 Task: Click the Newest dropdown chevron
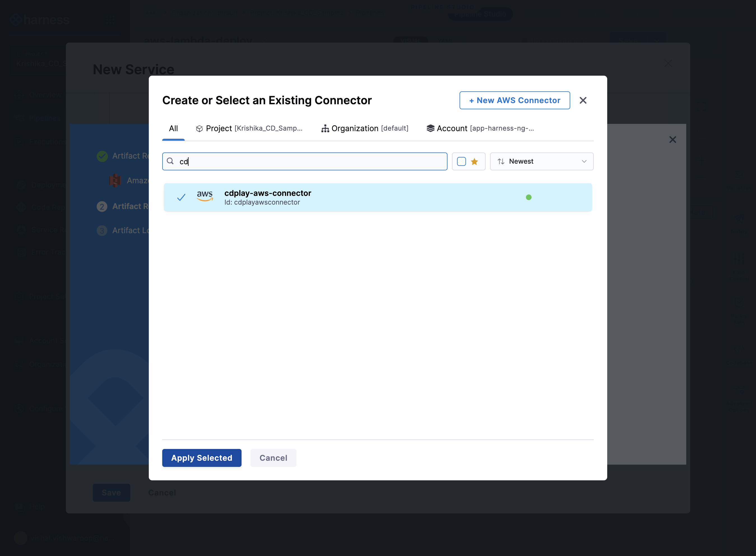click(584, 161)
